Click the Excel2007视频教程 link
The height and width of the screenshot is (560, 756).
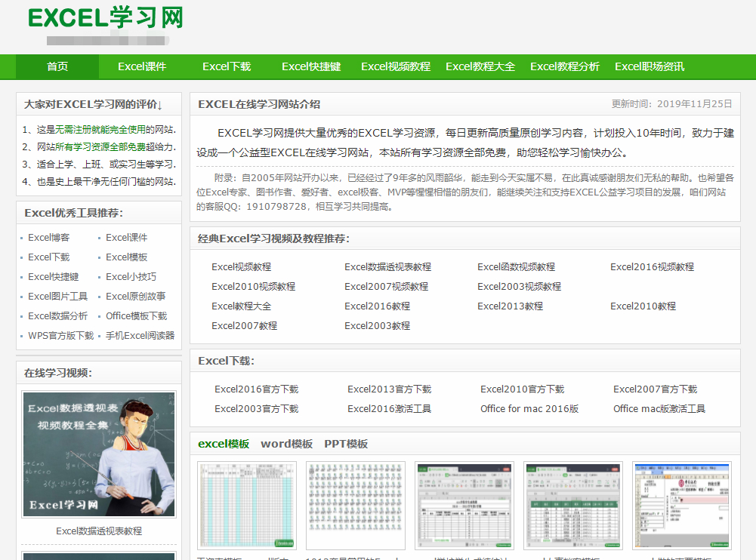coord(387,287)
